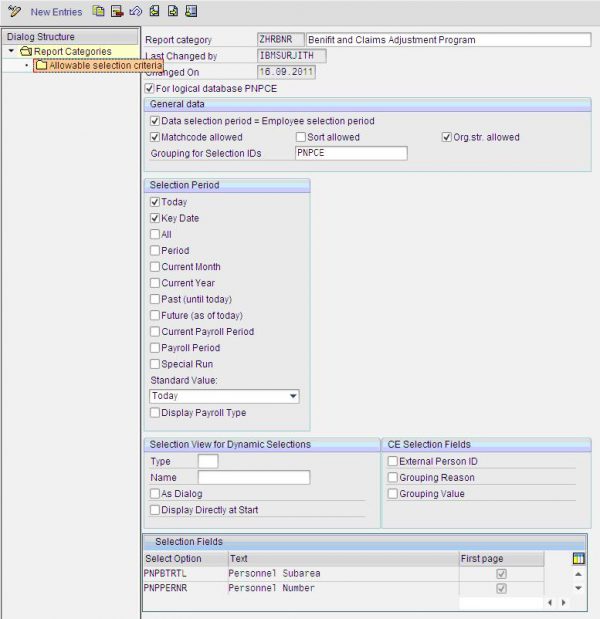The height and width of the screenshot is (619, 600).
Task: Check Future (as of today) option
Action: (x=155, y=315)
